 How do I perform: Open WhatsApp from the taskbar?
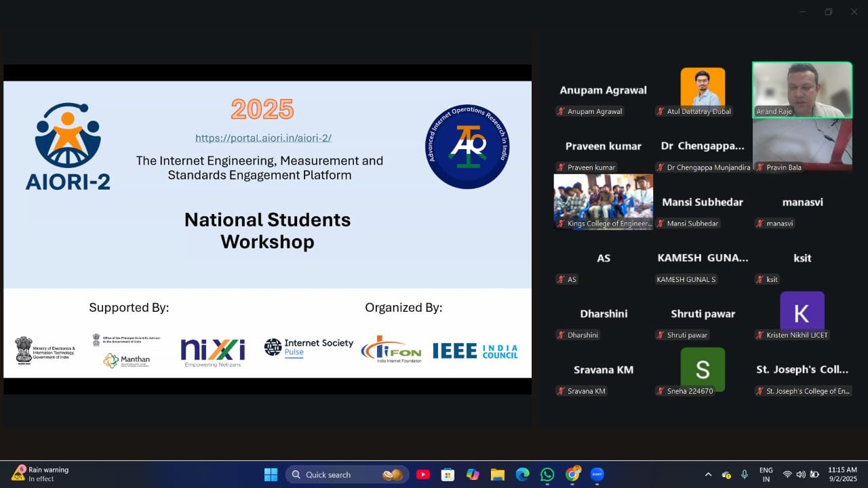pyautogui.click(x=547, y=474)
